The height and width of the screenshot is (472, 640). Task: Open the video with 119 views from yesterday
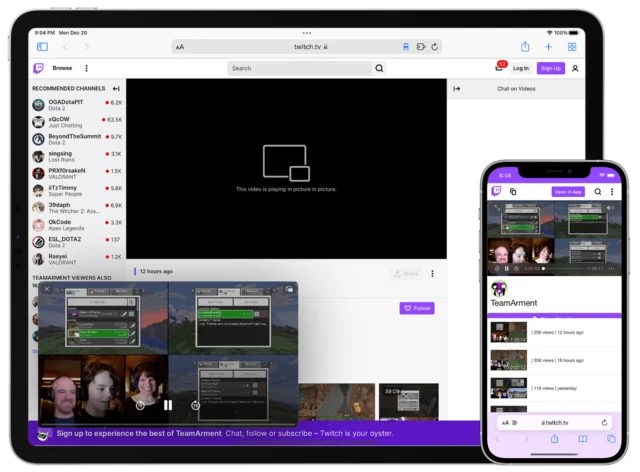(x=555, y=388)
